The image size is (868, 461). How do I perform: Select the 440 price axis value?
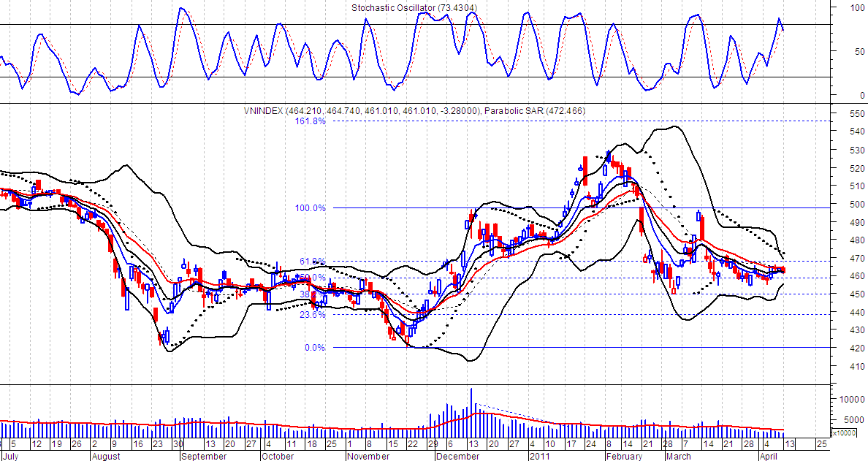coord(857,311)
